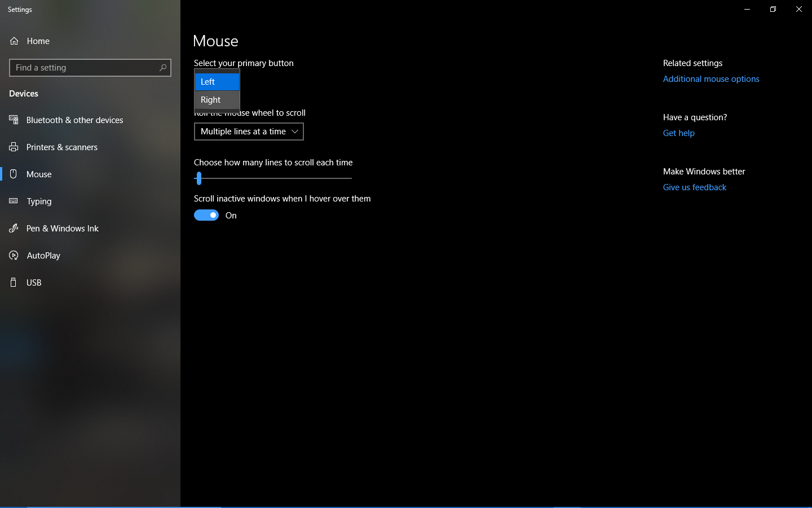The image size is (812, 508).
Task: Open the Multiple lines at a time dropdown
Action: [x=249, y=132]
